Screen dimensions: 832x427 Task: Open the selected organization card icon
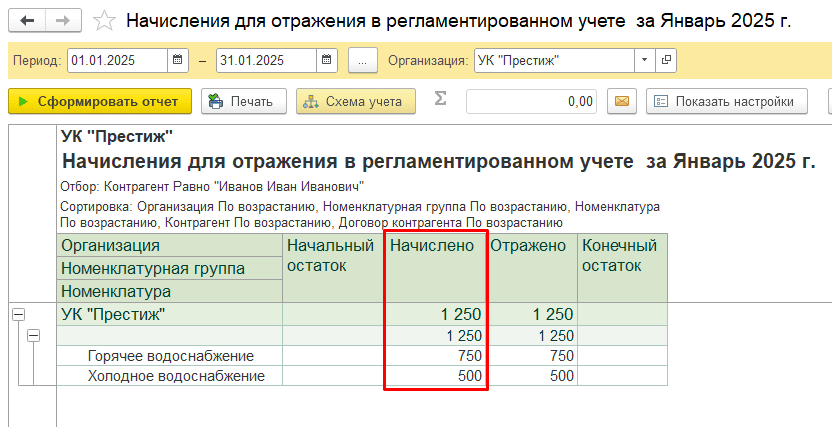[666, 60]
